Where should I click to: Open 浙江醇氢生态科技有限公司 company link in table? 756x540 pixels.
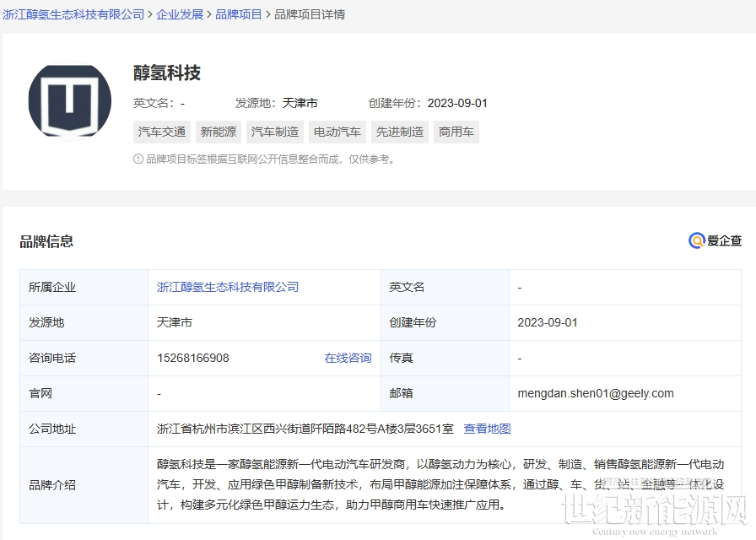coord(228,287)
